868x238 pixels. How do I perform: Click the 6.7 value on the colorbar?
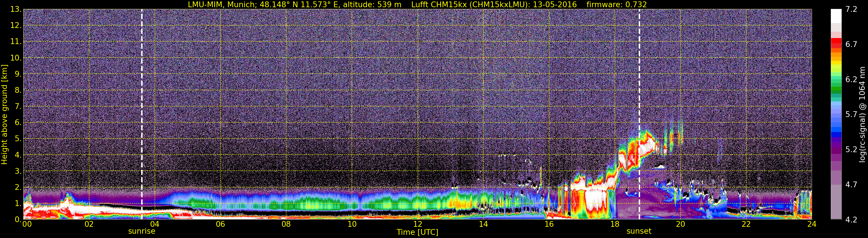851,44
